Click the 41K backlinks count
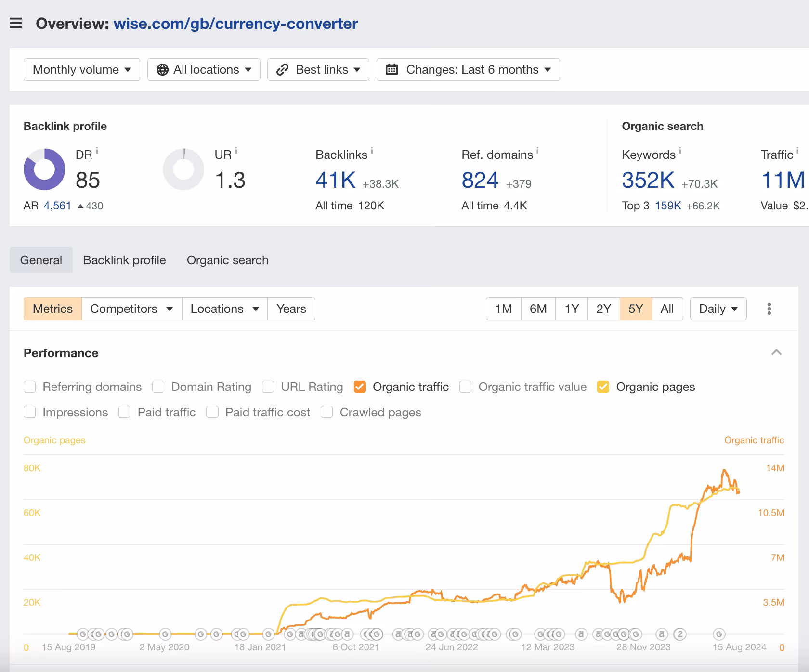The image size is (809, 672). (336, 181)
